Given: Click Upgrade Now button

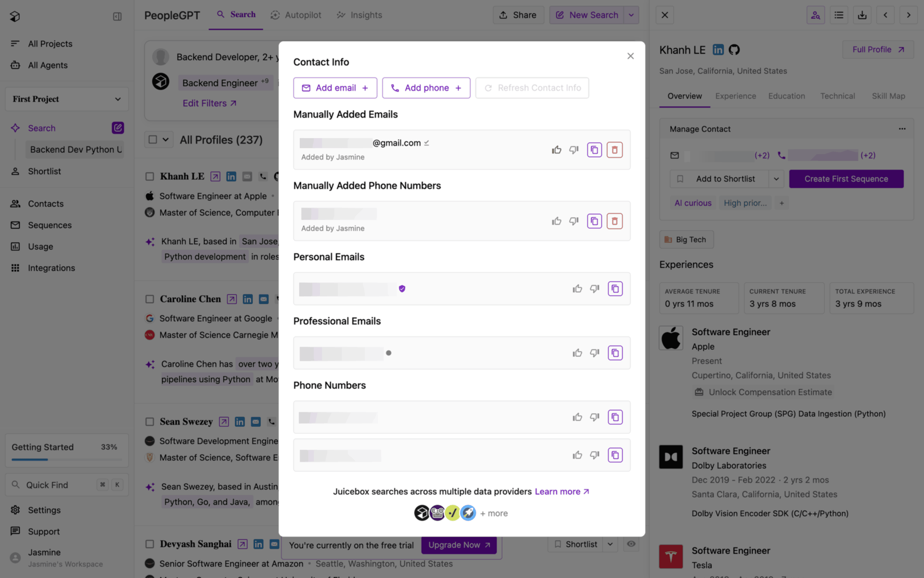Looking at the screenshot, I should click(x=459, y=545).
